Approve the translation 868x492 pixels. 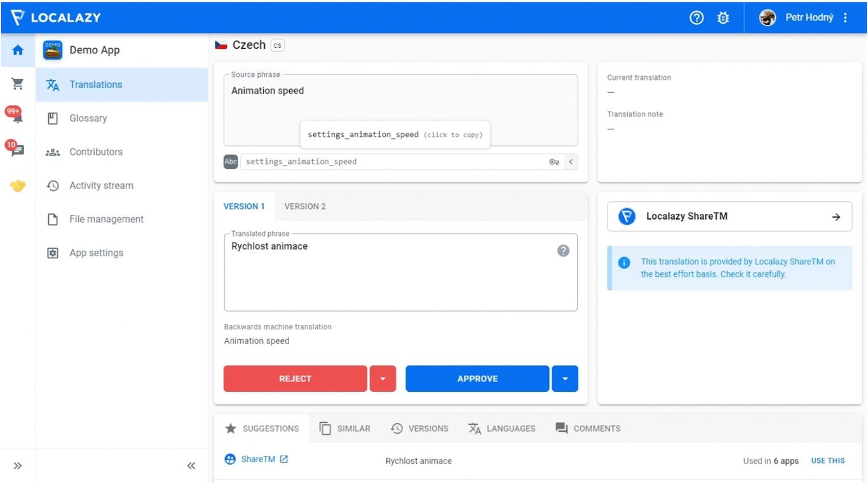pyautogui.click(x=477, y=378)
